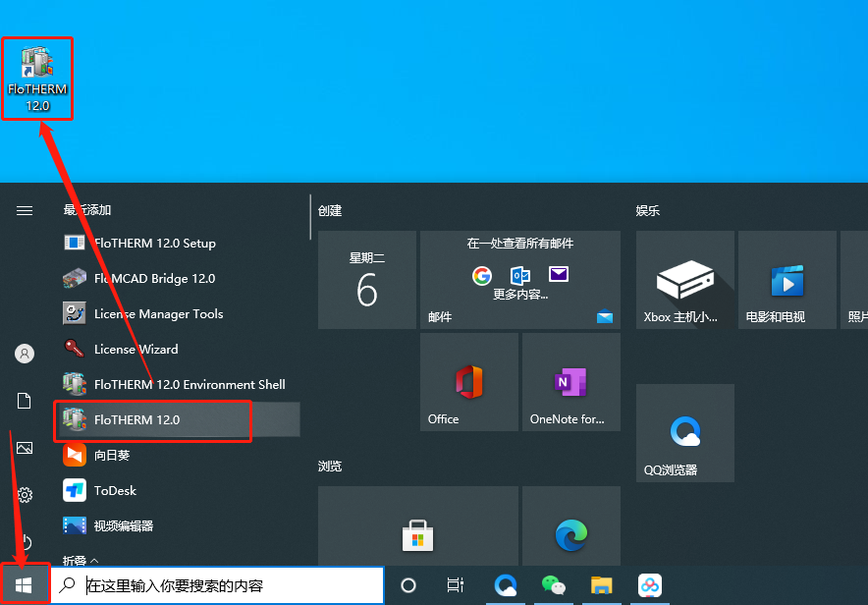Image resolution: width=868 pixels, height=605 pixels.
Task: Open the ToDesk app
Action: pos(177,491)
